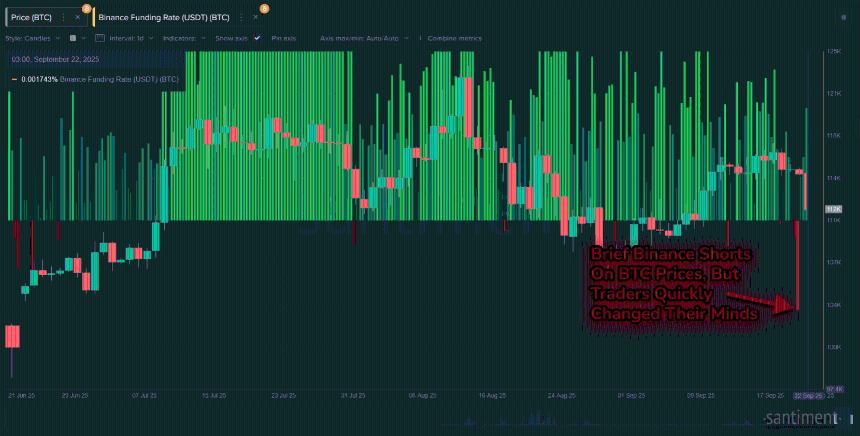
Task: Click the Pin axis option
Action: click(x=284, y=38)
